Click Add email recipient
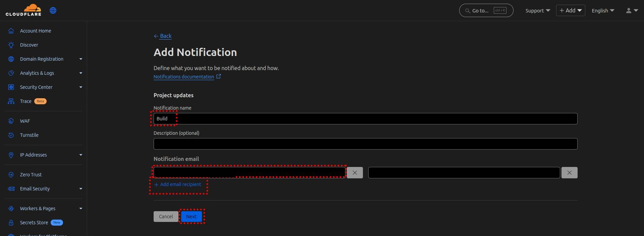This screenshot has width=644, height=236. pyautogui.click(x=177, y=184)
